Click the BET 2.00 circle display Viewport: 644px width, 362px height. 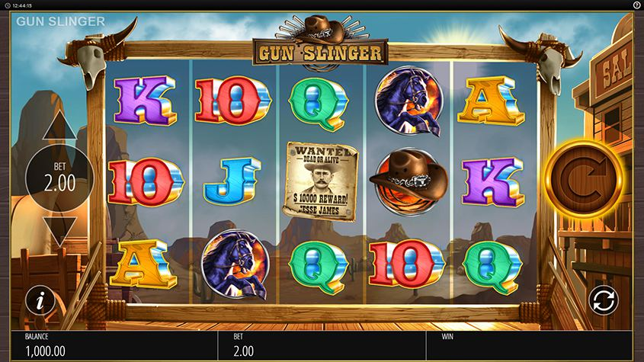point(59,178)
